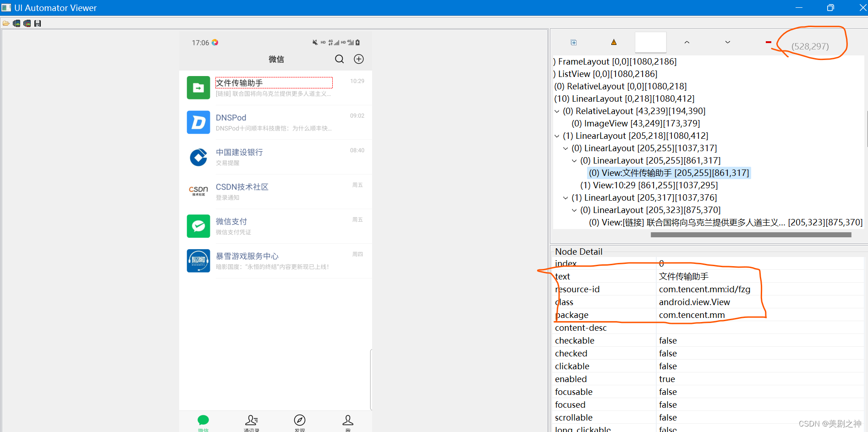Select the green 文件传输助手 avatar icon
Screen dimensions: 868x432
coord(198,87)
